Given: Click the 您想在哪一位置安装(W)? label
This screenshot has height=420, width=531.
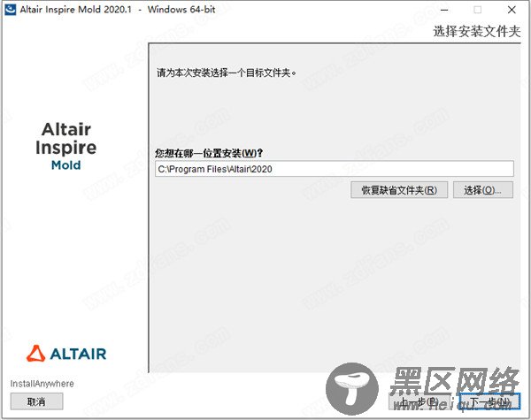Looking at the screenshot, I should click(x=209, y=153).
